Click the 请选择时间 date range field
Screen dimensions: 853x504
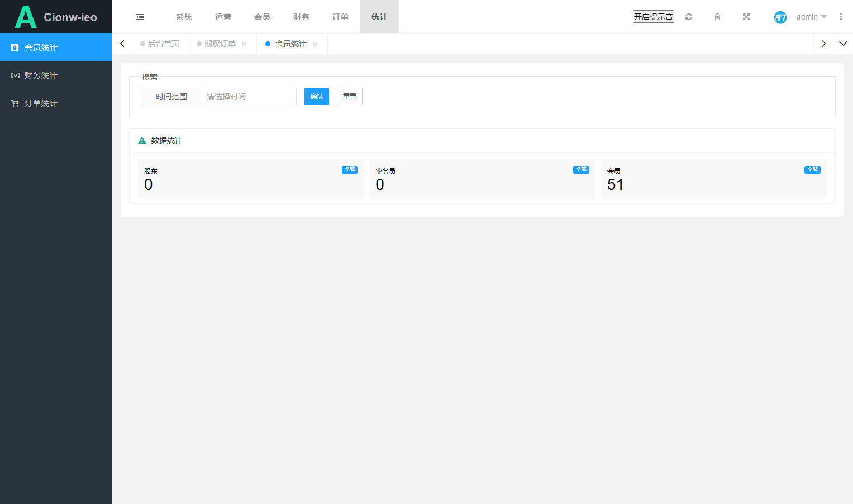[249, 97]
